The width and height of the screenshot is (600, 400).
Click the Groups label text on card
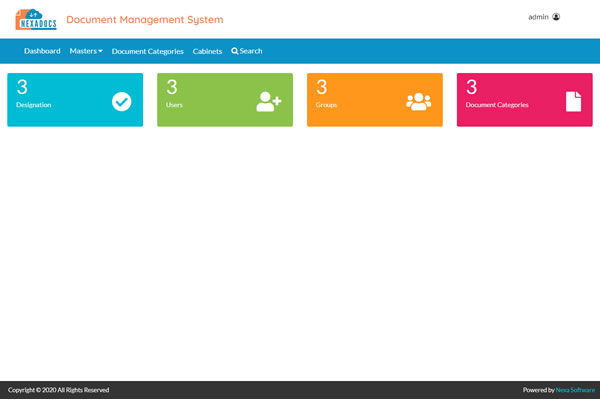pos(326,104)
